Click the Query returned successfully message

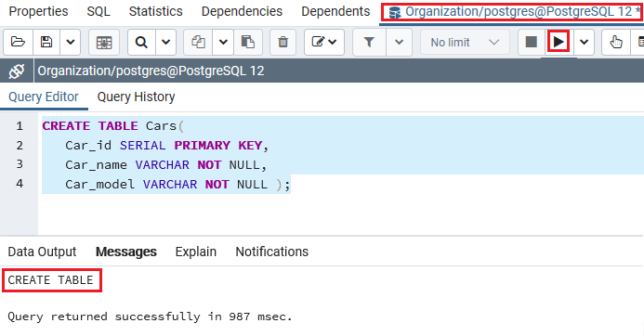click(x=150, y=317)
